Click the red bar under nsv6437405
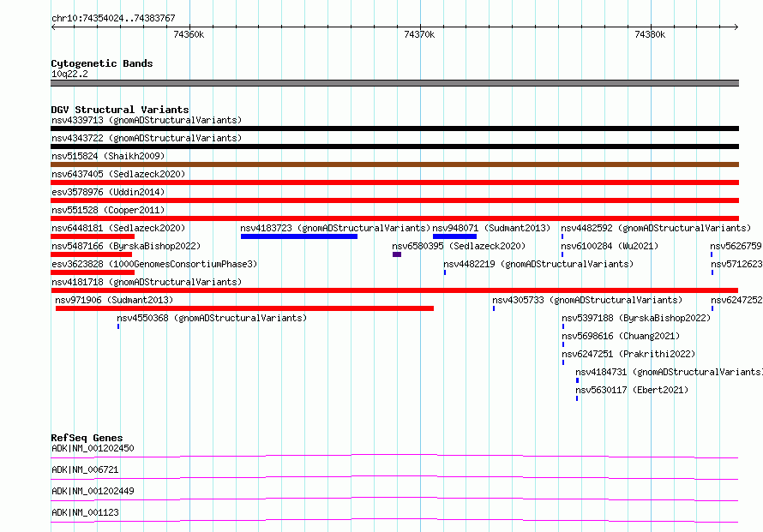 click(394, 182)
